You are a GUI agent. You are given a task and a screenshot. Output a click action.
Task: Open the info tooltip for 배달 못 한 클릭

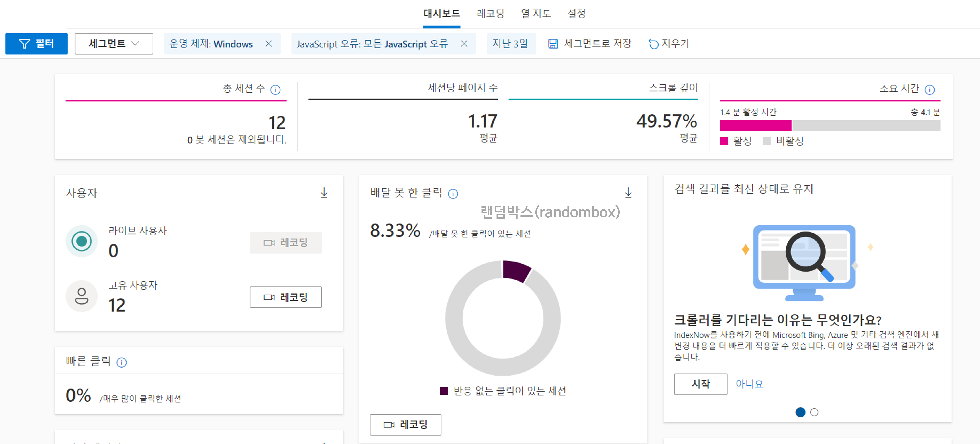453,194
